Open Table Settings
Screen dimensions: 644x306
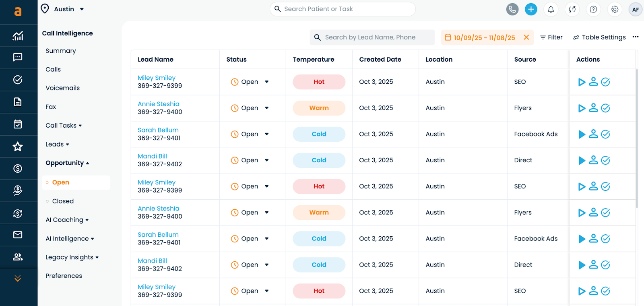[599, 37]
